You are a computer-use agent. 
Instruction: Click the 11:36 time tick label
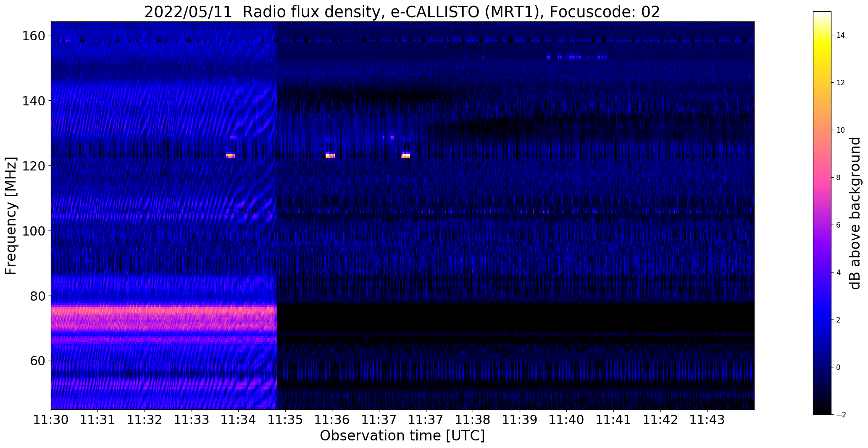(x=332, y=419)
